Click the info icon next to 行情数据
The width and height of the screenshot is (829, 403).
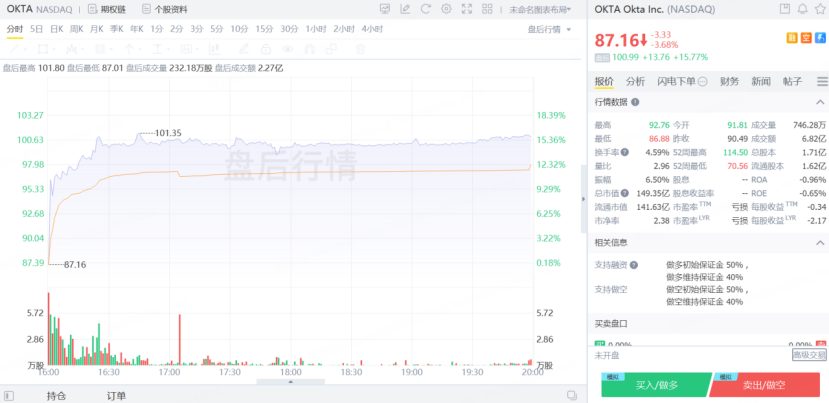(x=635, y=102)
